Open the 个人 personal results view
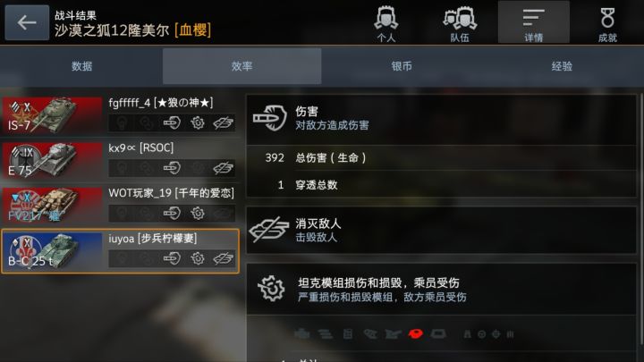The image size is (644, 362). 386,23
